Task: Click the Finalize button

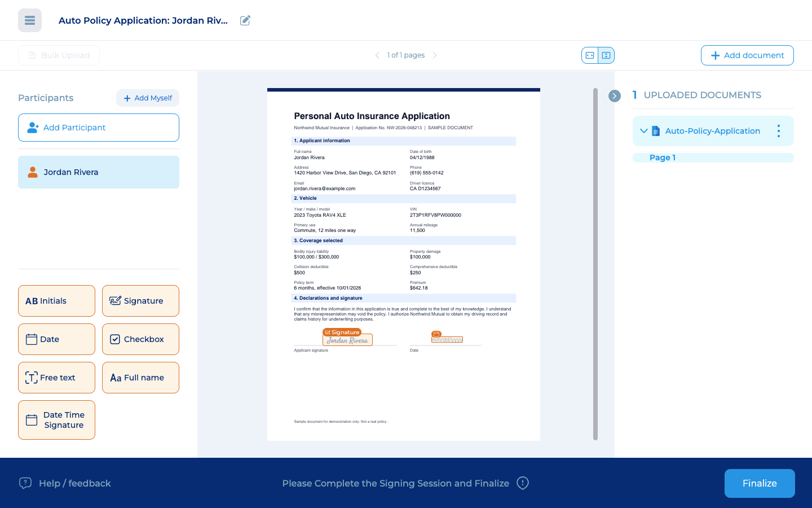Action: [x=760, y=483]
